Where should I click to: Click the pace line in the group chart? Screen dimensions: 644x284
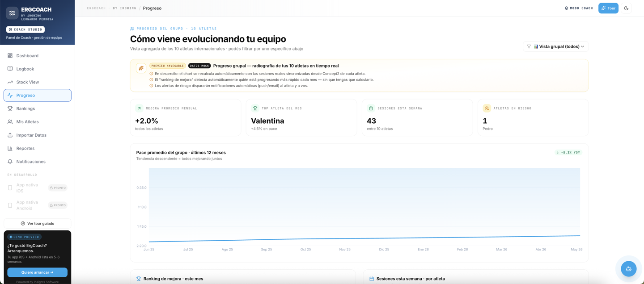(364, 238)
